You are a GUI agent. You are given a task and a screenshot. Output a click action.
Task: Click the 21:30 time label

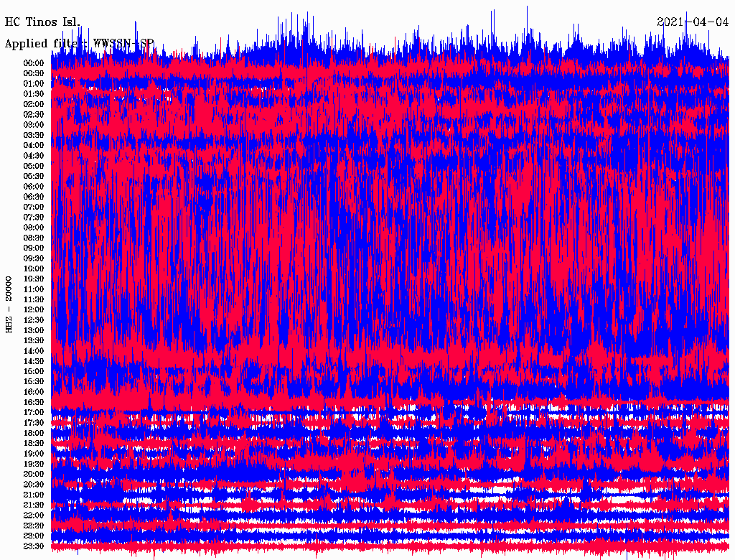tap(34, 505)
